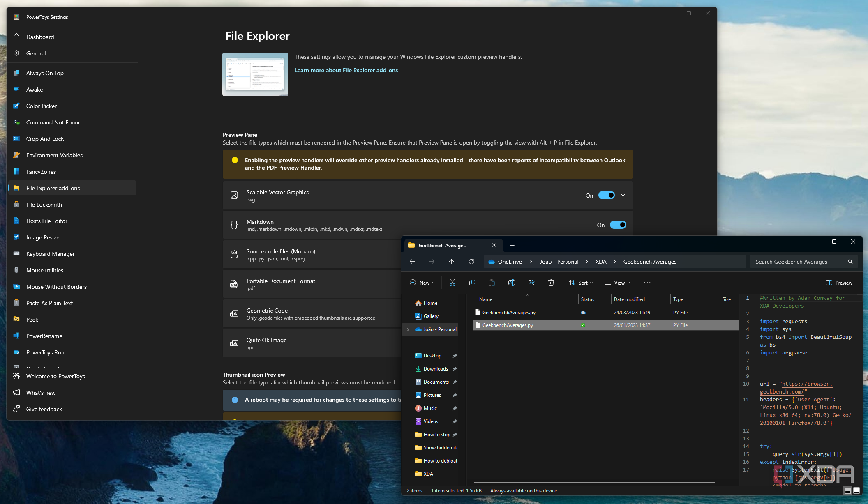This screenshot has width=868, height=504.
Task: Toggle Markdown preview switch
Action: [x=618, y=225]
